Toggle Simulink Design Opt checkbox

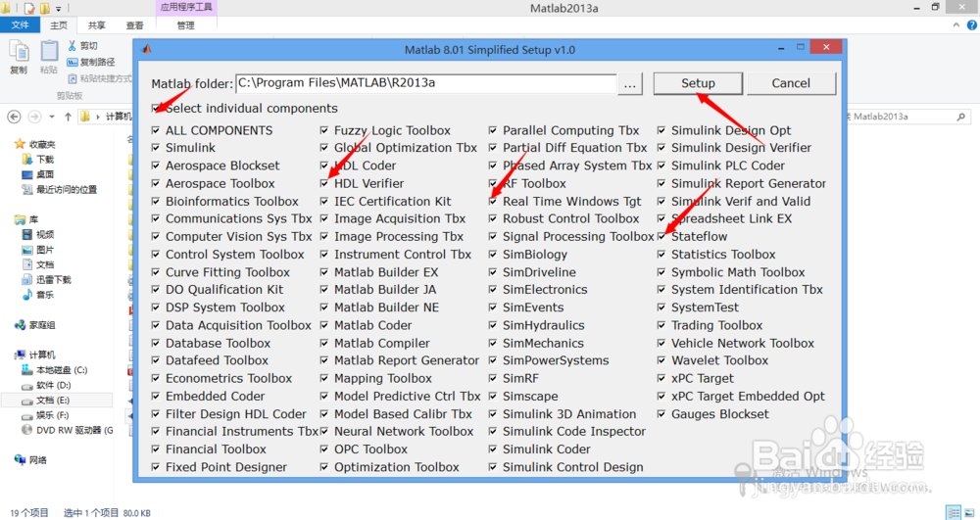pyautogui.click(x=661, y=130)
